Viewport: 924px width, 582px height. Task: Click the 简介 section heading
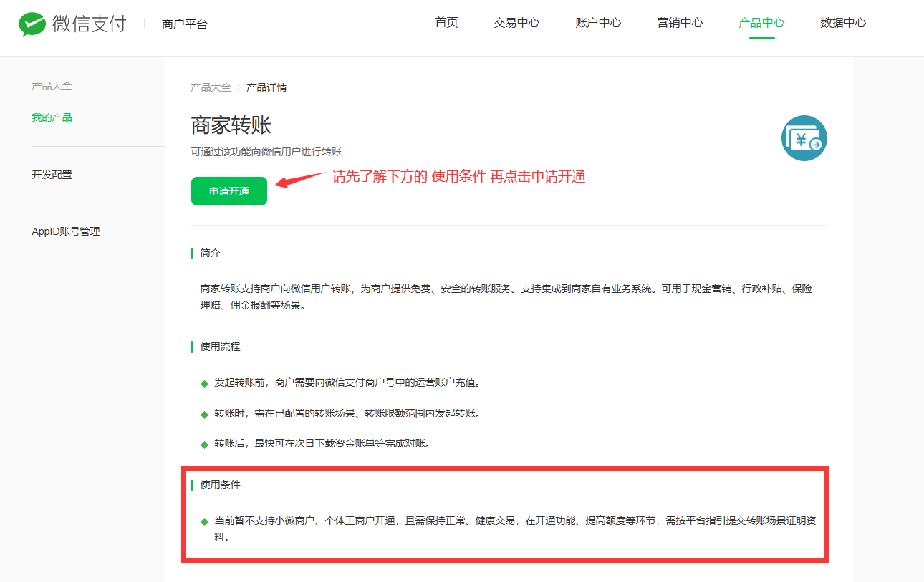click(x=211, y=253)
